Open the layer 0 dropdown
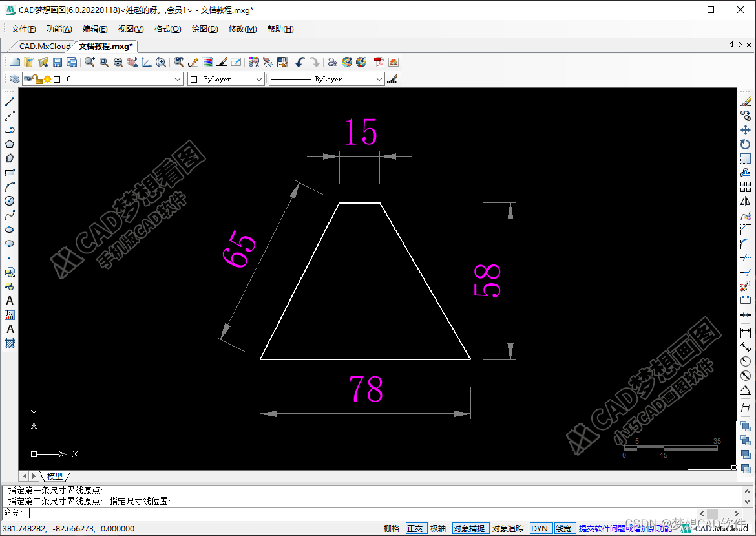Image resolution: width=756 pixels, height=536 pixels. (178, 79)
